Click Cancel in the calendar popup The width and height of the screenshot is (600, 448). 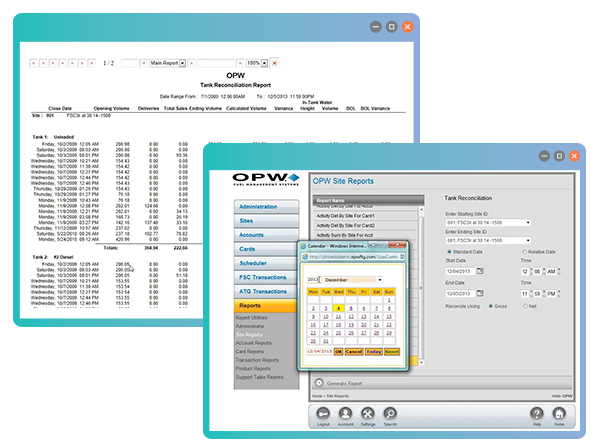click(354, 351)
